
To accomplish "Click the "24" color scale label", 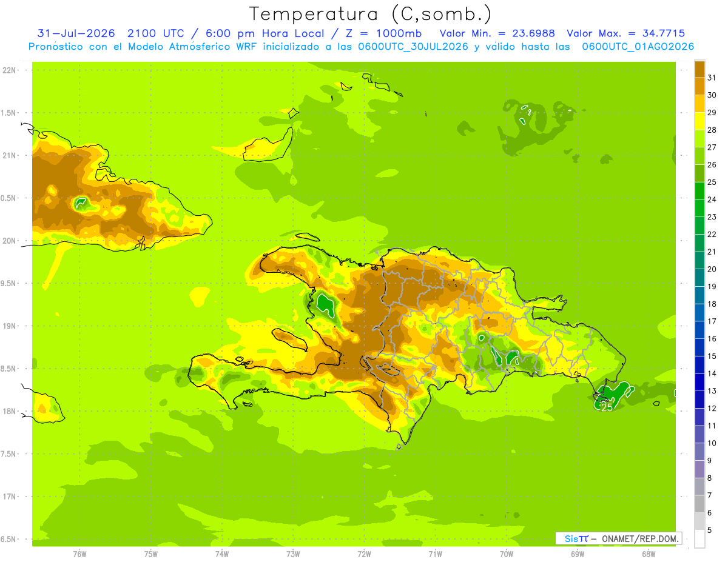I will tap(712, 199).
